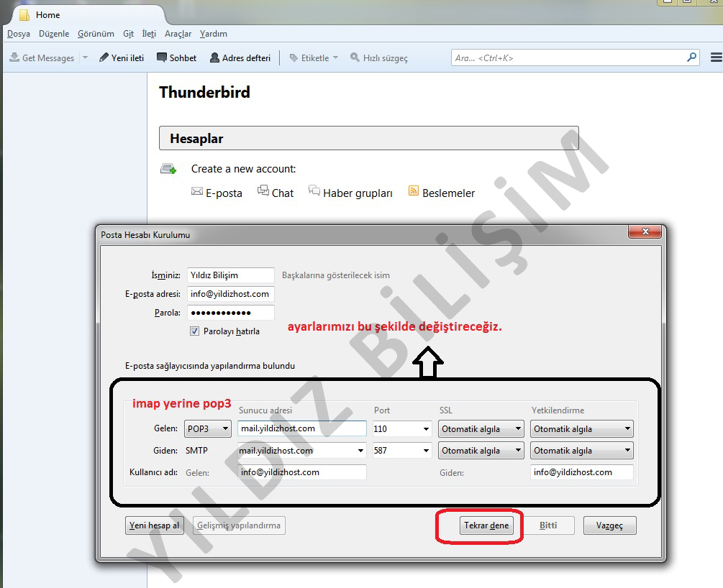Open Adres defteri address book
Viewport: 723px width, 588px height.
240,58
